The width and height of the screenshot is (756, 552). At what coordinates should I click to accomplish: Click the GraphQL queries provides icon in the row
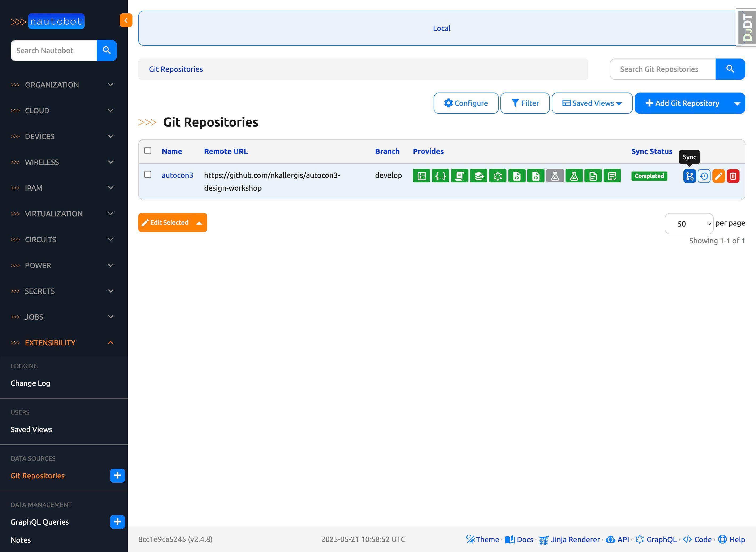[x=498, y=176]
